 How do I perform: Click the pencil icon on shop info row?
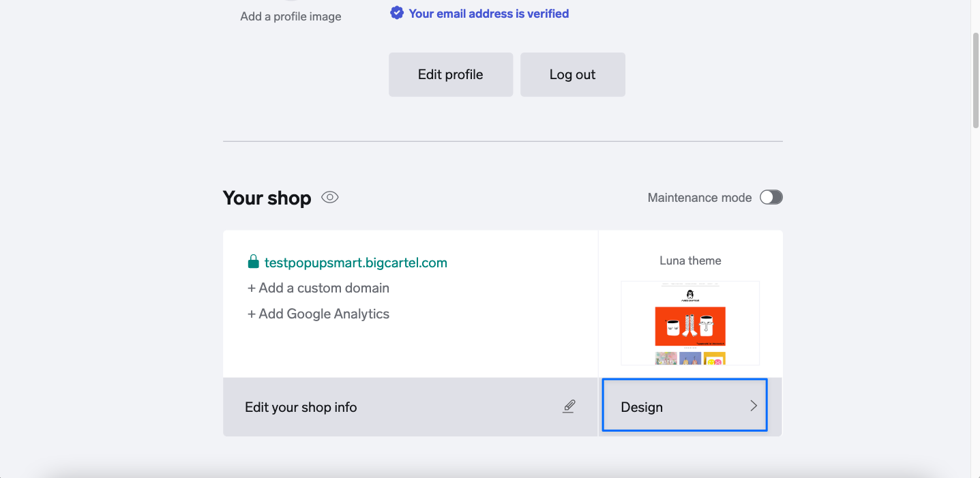click(x=569, y=406)
